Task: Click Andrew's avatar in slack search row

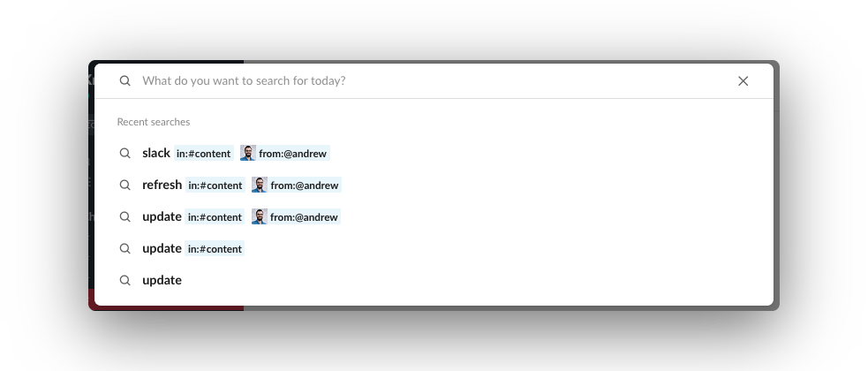Action: tap(248, 154)
